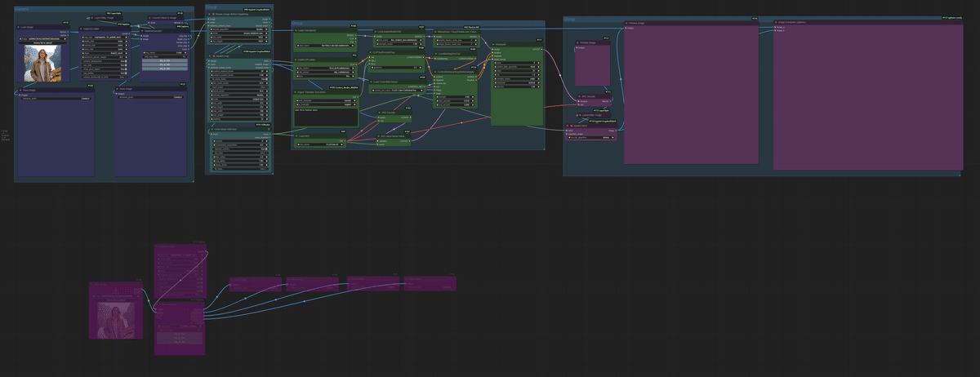Image resolution: width=980 pixels, height=377 pixels.
Task: Select the Group title containing the Image Comparer node
Action: point(569,19)
